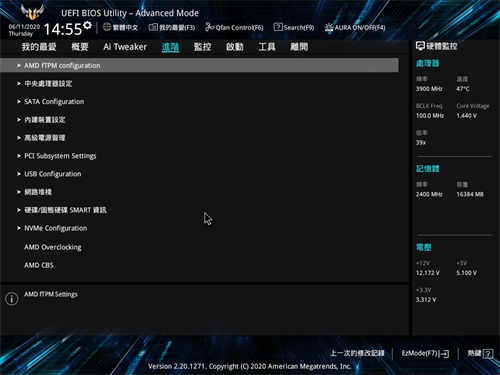Switch to EzMode (F7)
The width and height of the screenshot is (500, 375).
425,353
